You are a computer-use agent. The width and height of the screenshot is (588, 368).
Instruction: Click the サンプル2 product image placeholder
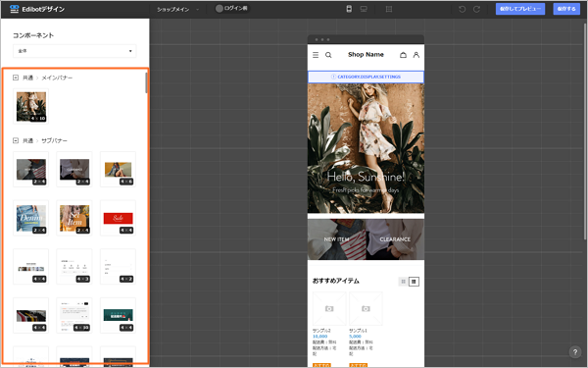pyautogui.click(x=329, y=309)
